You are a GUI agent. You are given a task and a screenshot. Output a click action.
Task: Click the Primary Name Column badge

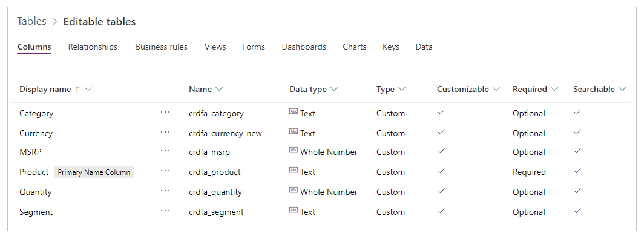pos(94,172)
